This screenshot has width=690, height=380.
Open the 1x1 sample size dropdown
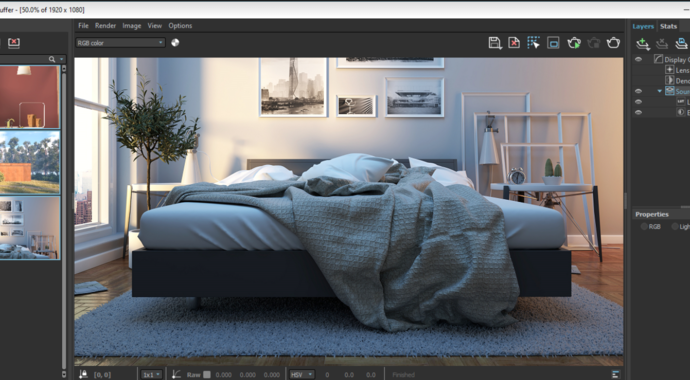point(151,375)
